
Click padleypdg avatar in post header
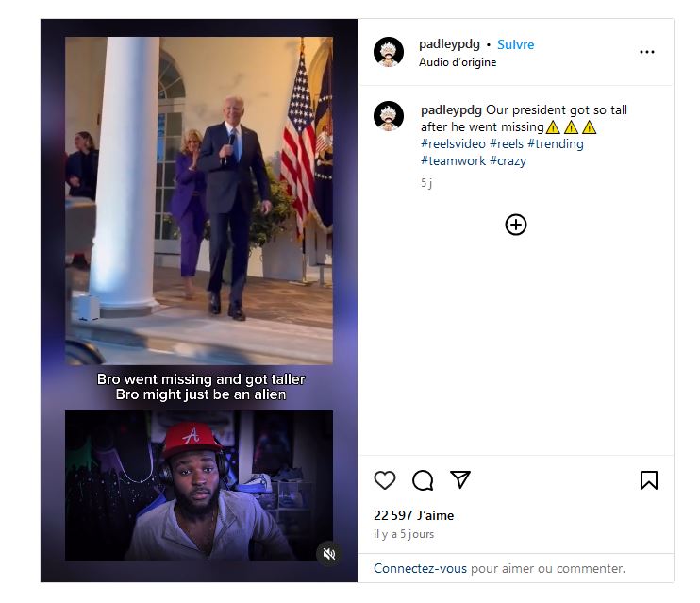[x=390, y=52]
